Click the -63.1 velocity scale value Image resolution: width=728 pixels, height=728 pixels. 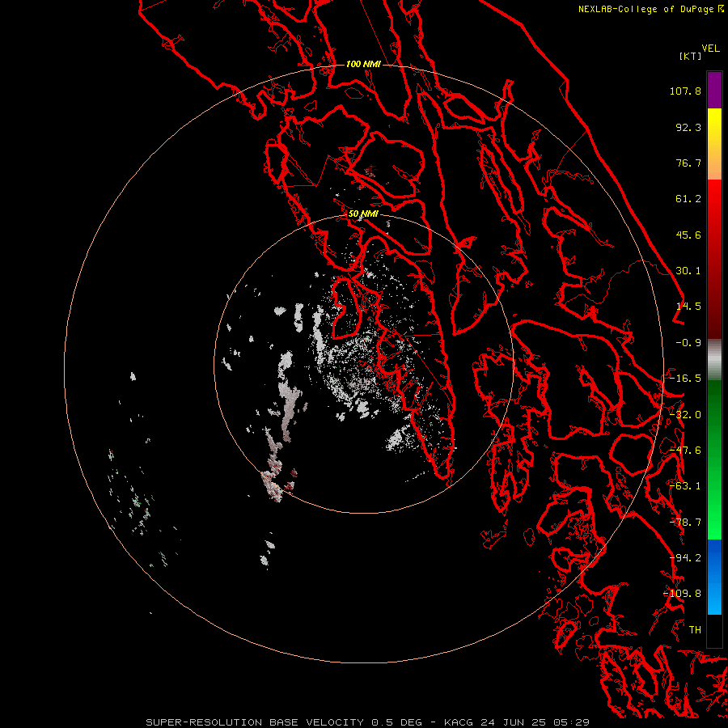[x=685, y=486]
